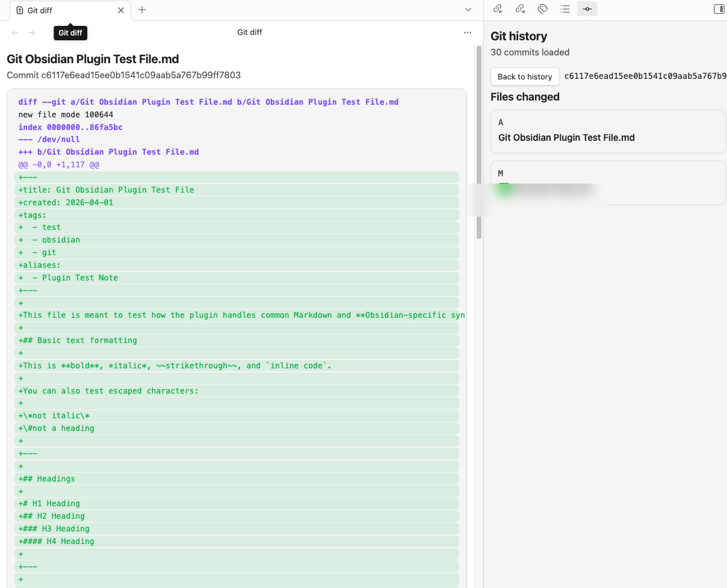The image size is (727, 588).
Task: Expand the tab list chevron
Action: [x=468, y=10]
